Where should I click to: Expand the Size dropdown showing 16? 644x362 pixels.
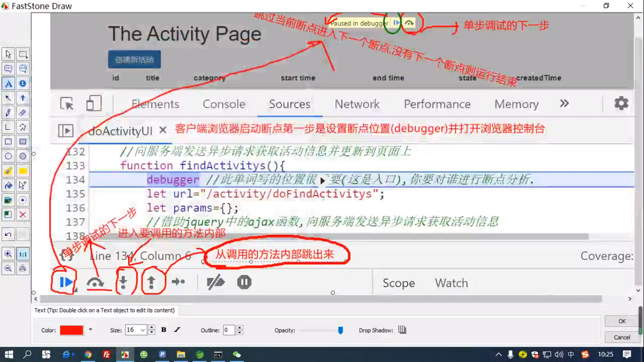143,330
